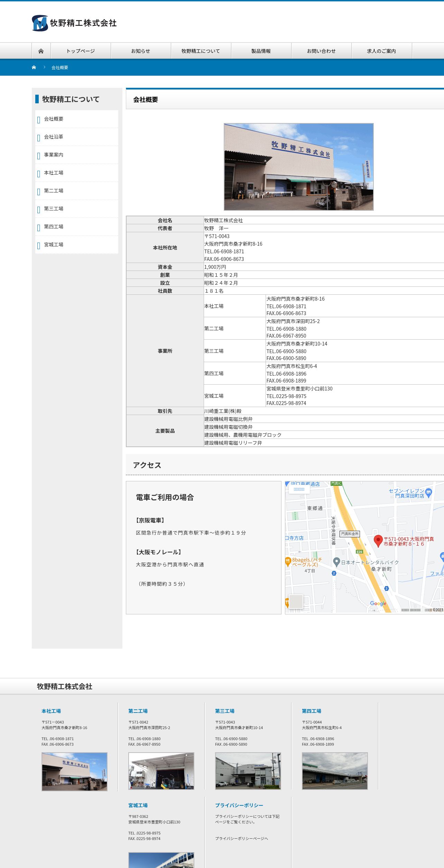Image resolution: width=444 pixels, height=868 pixels.
Task: Click the 本社工場 heading link in the footer
Action: click(51, 711)
